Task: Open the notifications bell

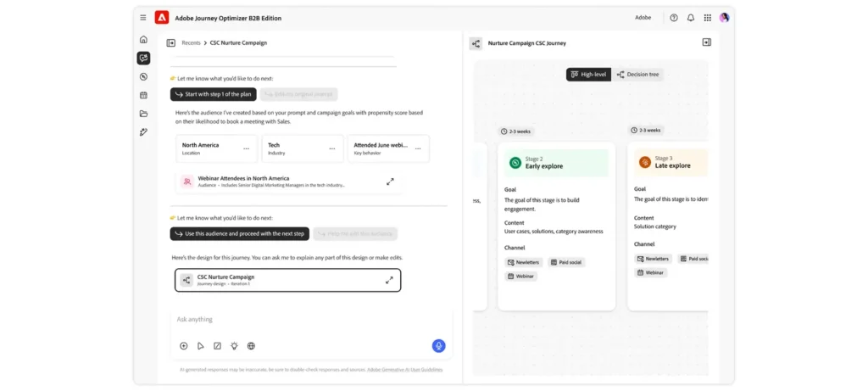Action: (691, 18)
